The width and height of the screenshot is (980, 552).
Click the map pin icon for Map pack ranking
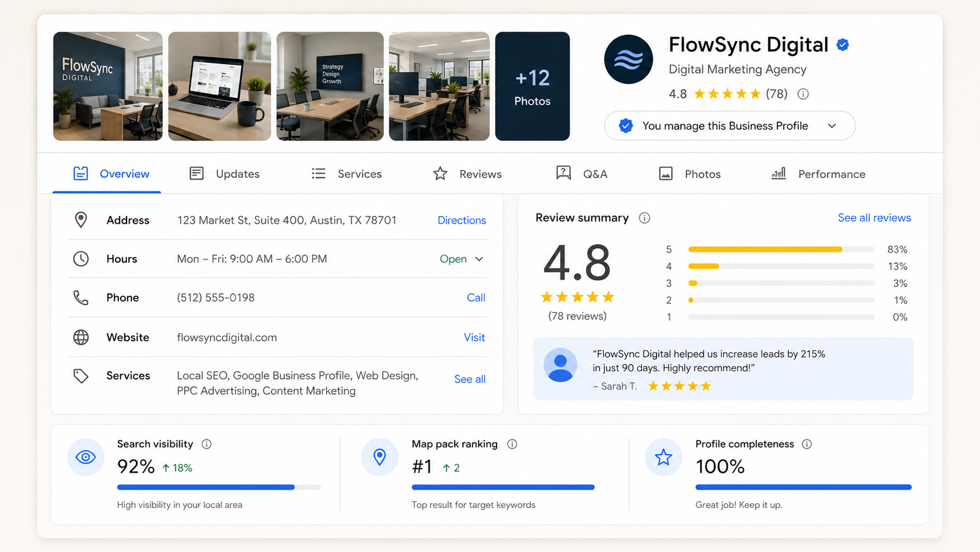[380, 457]
